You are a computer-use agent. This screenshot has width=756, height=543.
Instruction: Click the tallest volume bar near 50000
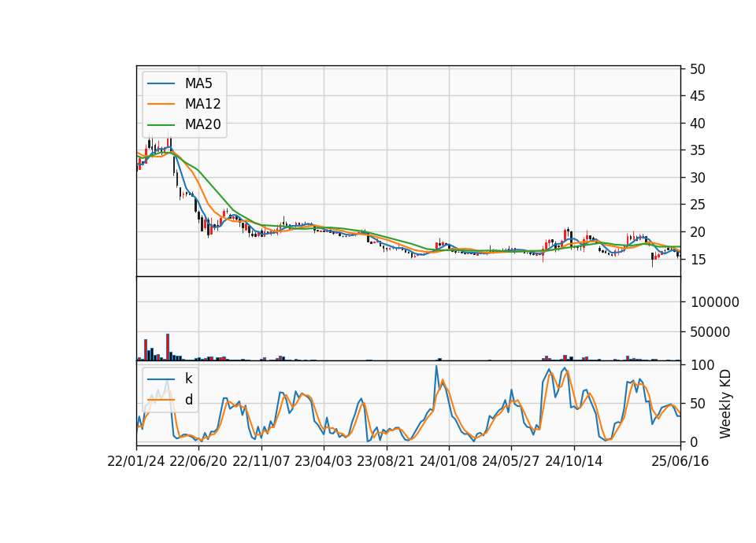click(168, 347)
